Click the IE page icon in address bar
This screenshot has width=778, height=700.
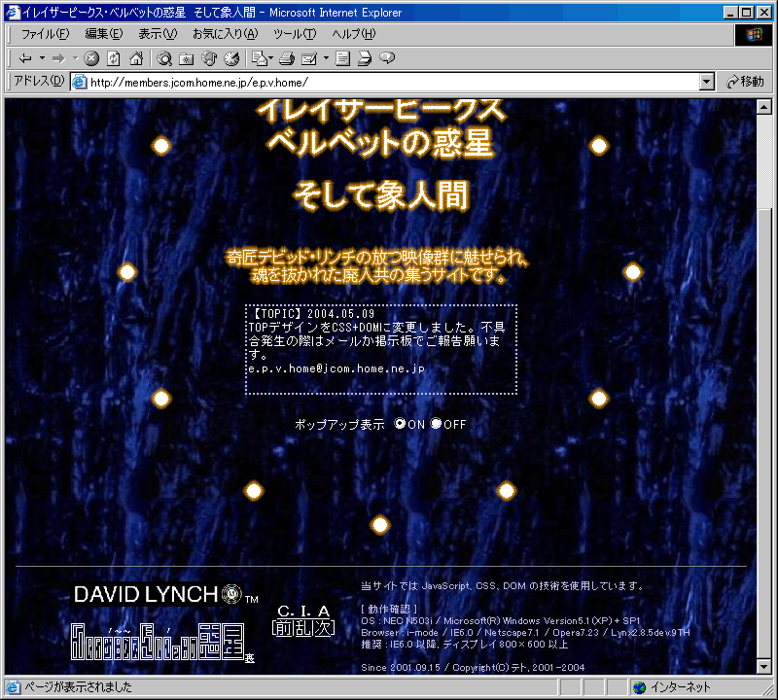tap(80, 82)
